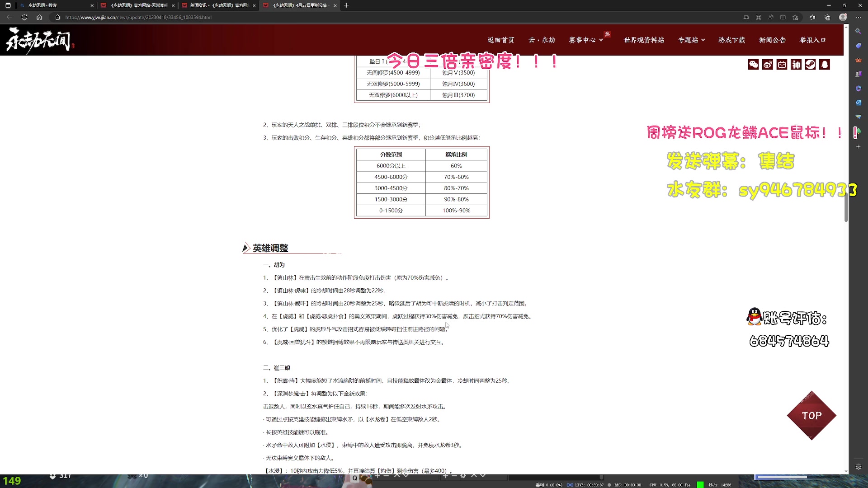
Task: Jump to top with the TOP button
Action: tap(811, 415)
